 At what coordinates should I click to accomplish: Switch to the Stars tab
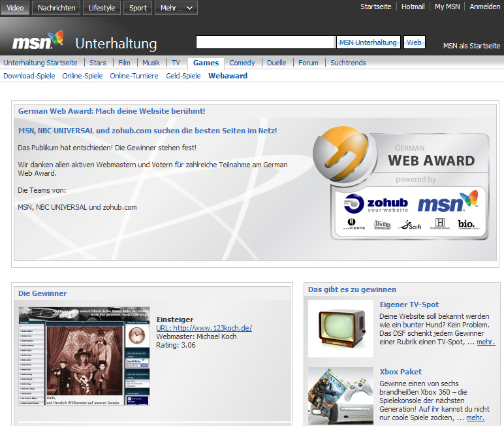pos(98,63)
